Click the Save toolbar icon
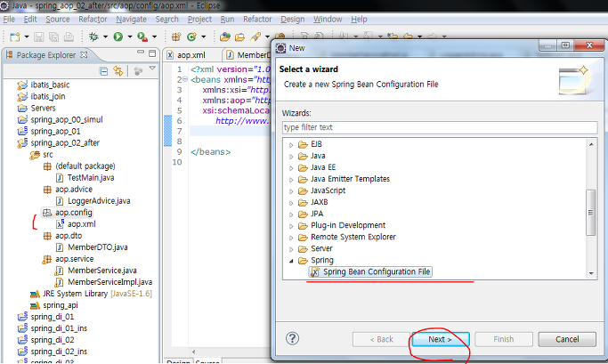The width and height of the screenshot is (608, 364). point(39,36)
